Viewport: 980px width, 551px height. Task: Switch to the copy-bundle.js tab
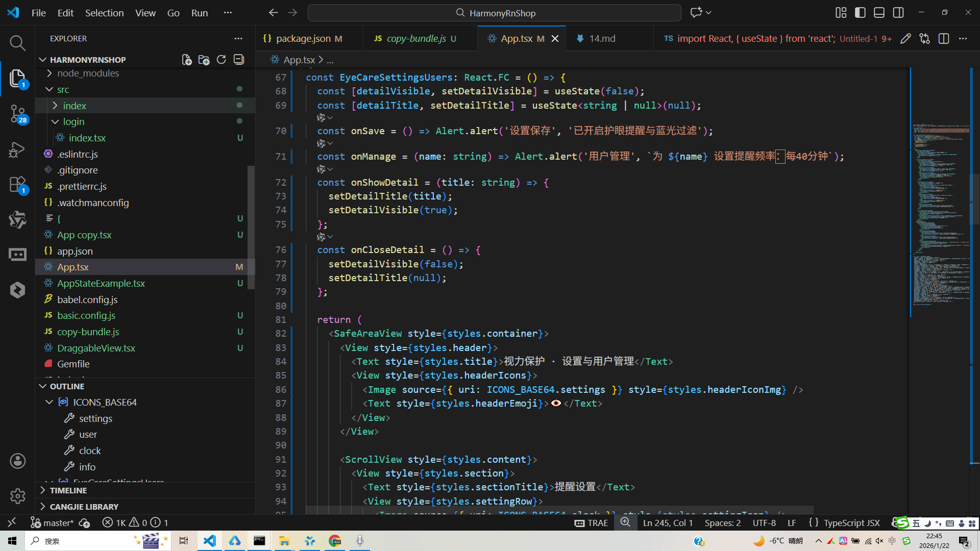coord(416,39)
